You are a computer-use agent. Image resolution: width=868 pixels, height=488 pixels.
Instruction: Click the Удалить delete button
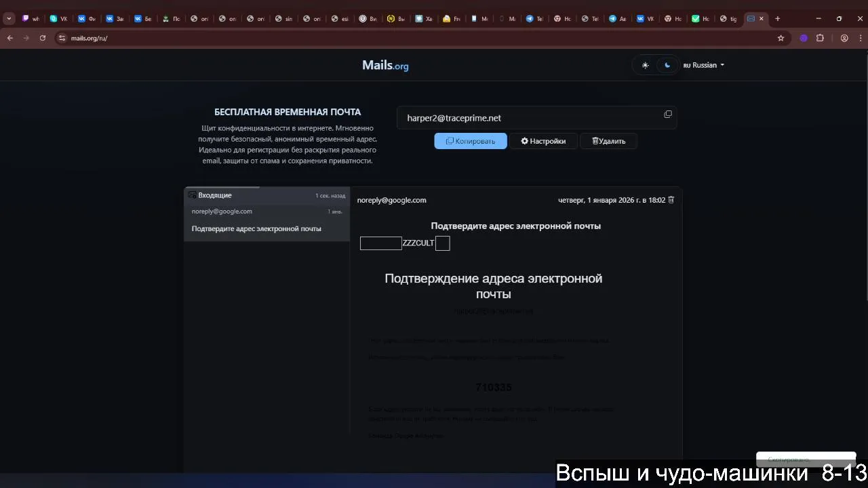click(608, 141)
